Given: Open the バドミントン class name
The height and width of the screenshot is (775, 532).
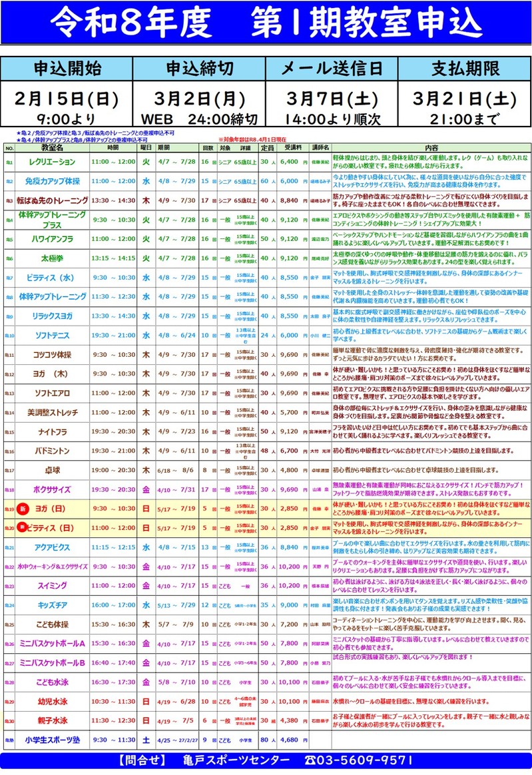Looking at the screenshot, I should (x=53, y=451).
